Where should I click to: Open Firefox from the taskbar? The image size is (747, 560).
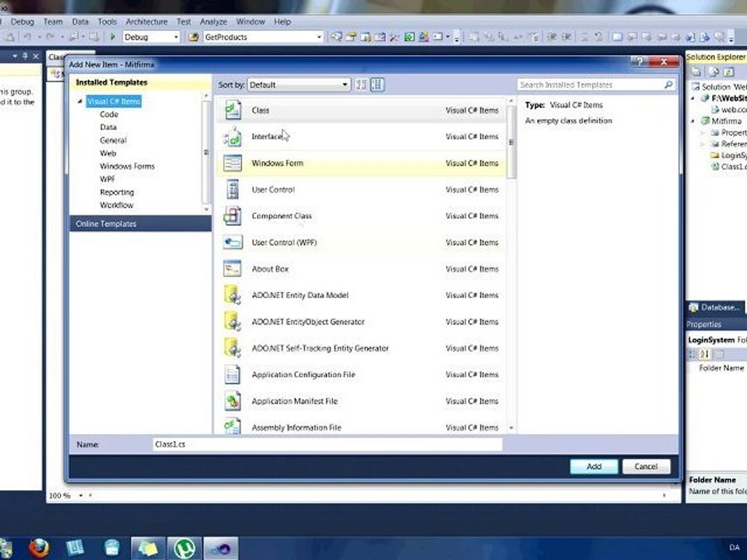click(39, 548)
